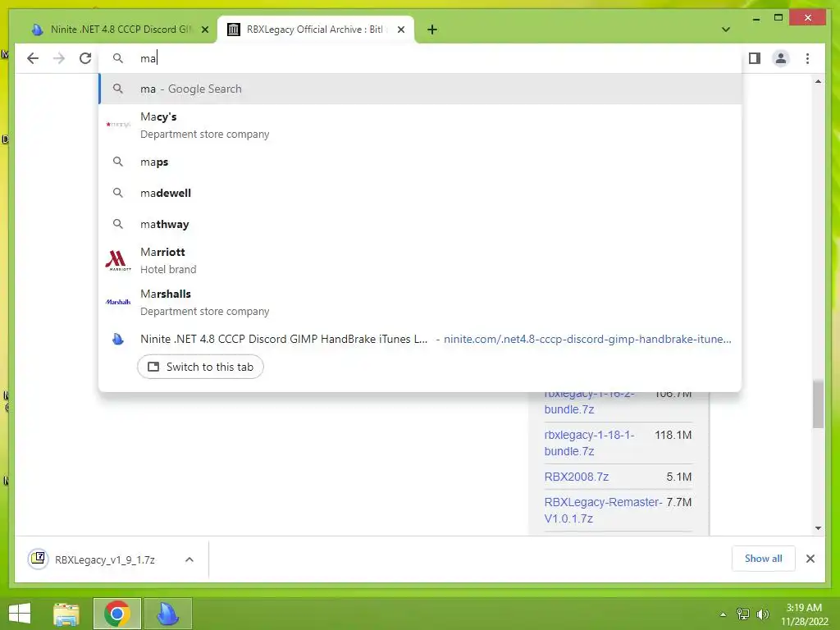Close the Ninite tab
Screen dimensions: 840x630
coord(204,30)
